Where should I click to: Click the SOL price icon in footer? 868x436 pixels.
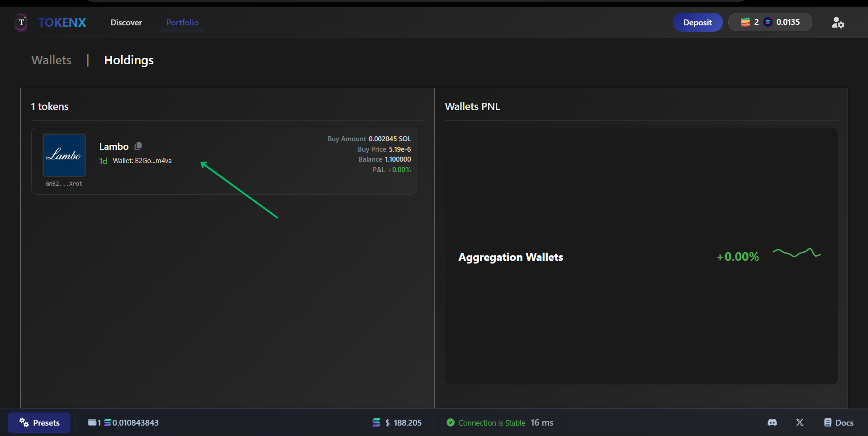376,422
